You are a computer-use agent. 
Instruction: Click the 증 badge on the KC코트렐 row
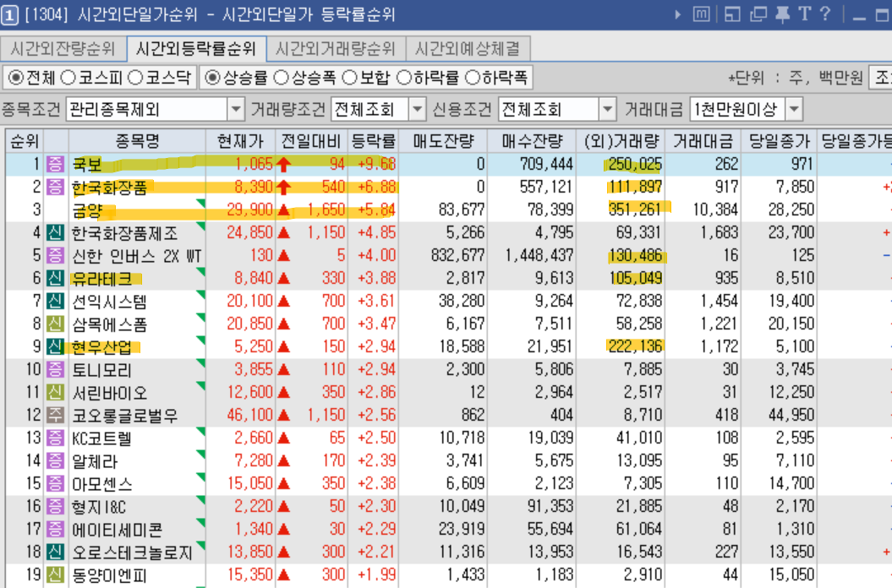click(55, 438)
